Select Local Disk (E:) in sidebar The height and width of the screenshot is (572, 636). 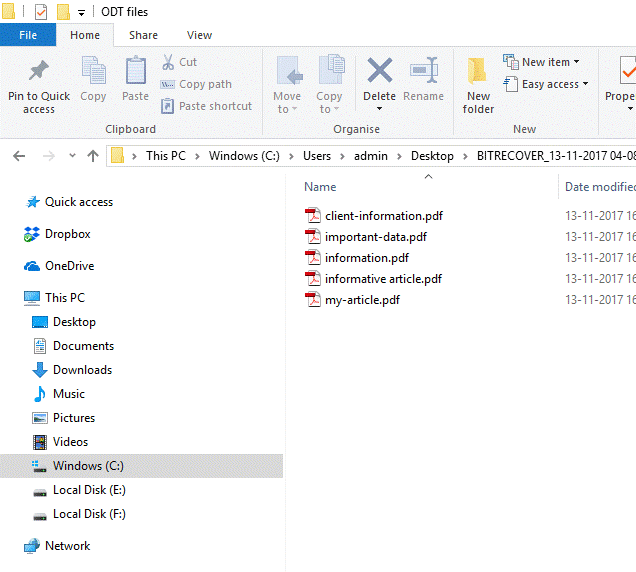point(89,490)
